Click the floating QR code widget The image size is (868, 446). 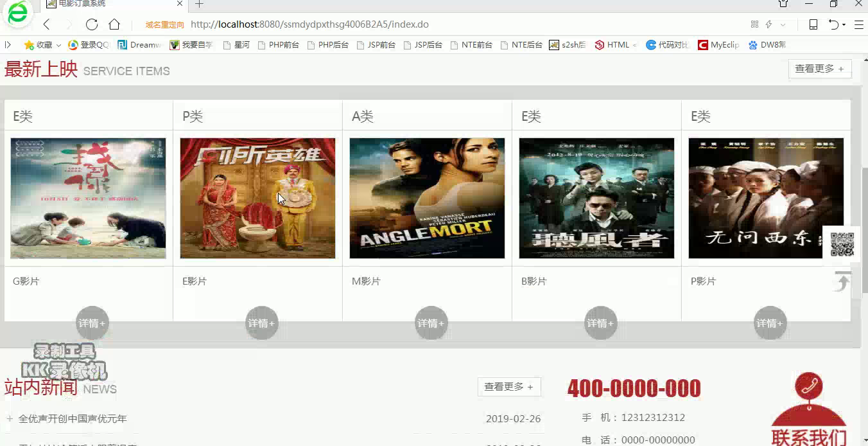pos(842,244)
